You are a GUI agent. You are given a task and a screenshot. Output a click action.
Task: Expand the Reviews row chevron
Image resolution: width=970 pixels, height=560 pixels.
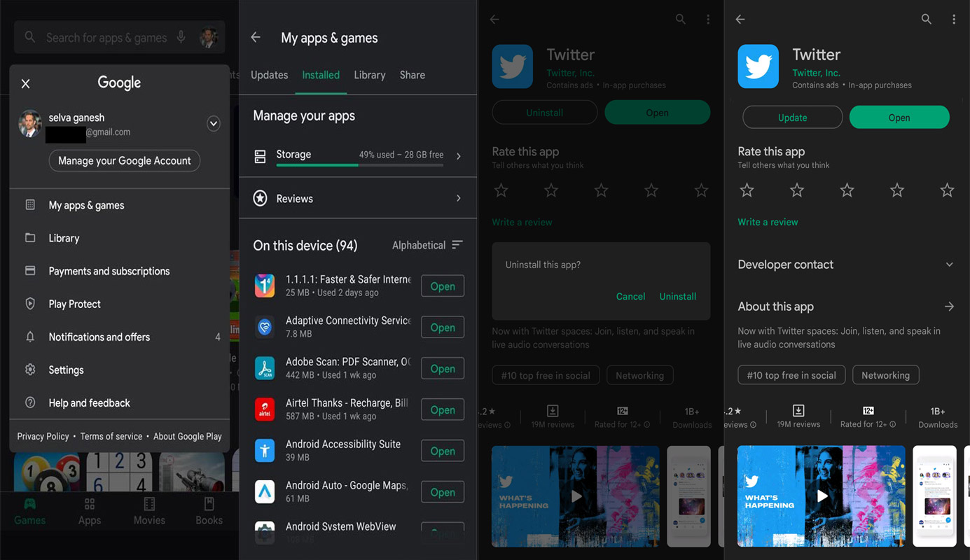click(459, 199)
